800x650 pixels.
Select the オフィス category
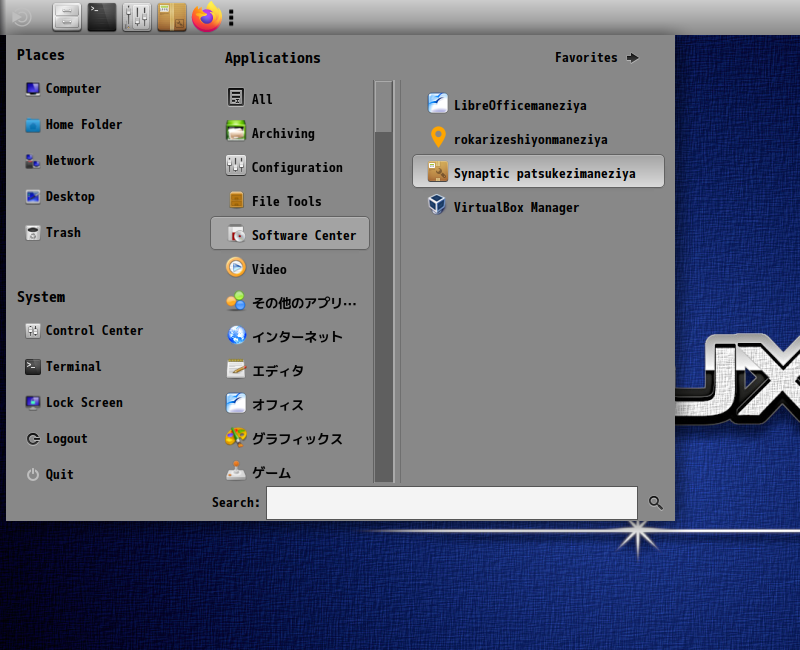tap(290, 403)
